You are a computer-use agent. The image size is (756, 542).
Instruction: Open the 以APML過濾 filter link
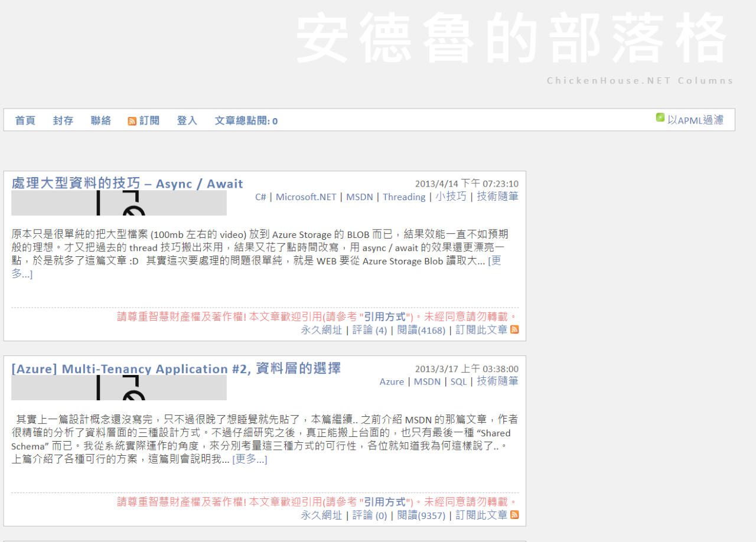(695, 120)
